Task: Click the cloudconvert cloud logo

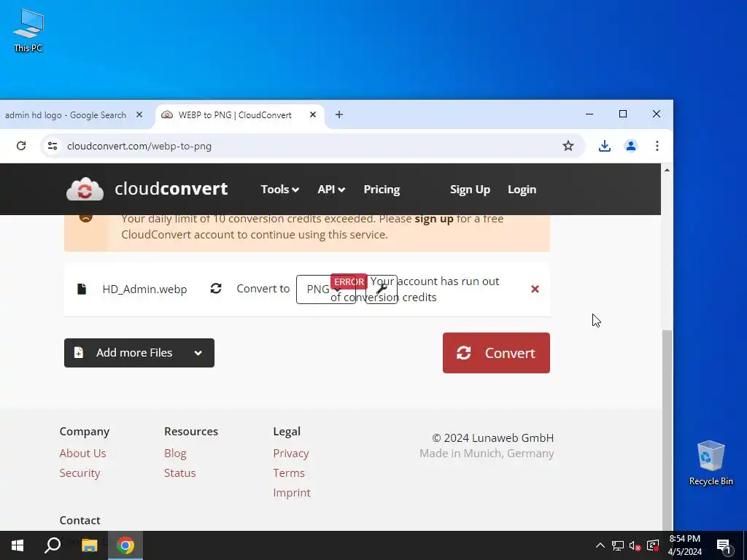Action: [85, 189]
